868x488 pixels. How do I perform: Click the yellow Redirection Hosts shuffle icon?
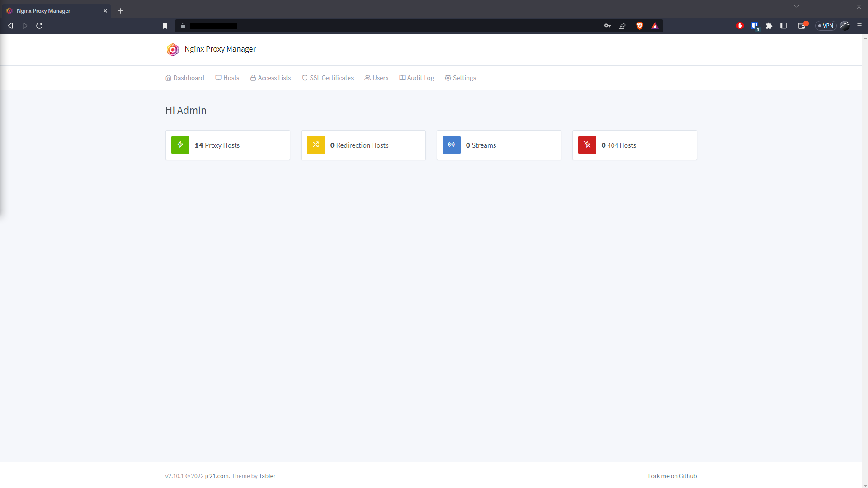click(x=316, y=145)
